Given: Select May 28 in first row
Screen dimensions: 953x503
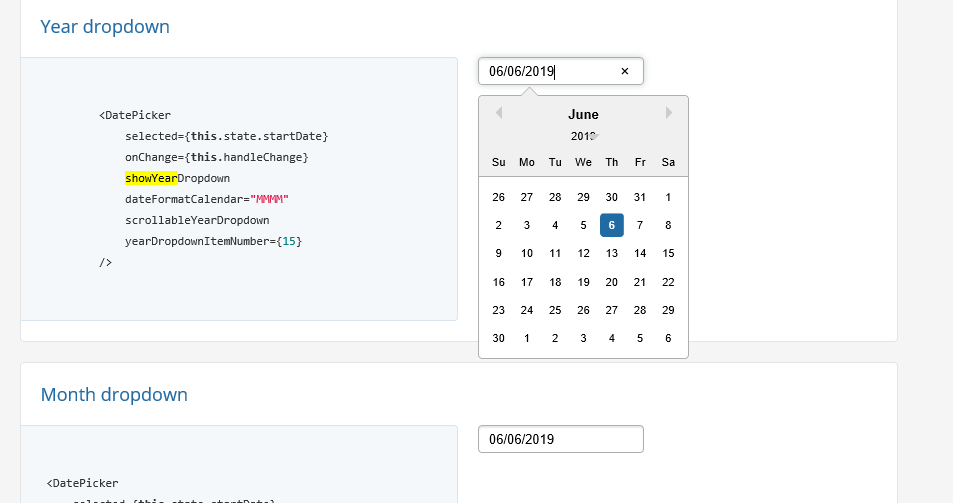Looking at the screenshot, I should [555, 197].
